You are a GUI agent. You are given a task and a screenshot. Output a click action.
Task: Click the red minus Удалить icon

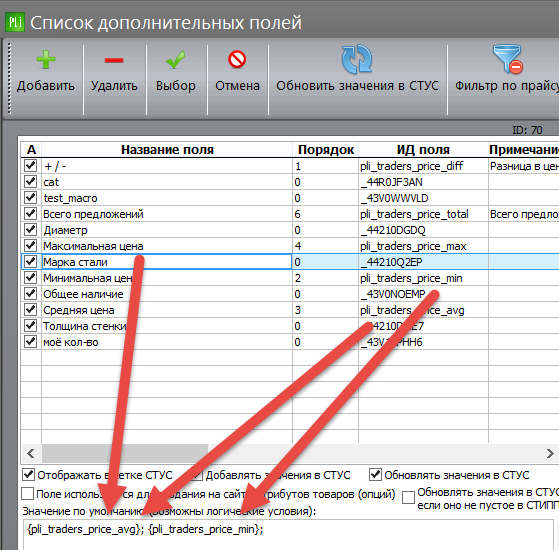(x=114, y=61)
